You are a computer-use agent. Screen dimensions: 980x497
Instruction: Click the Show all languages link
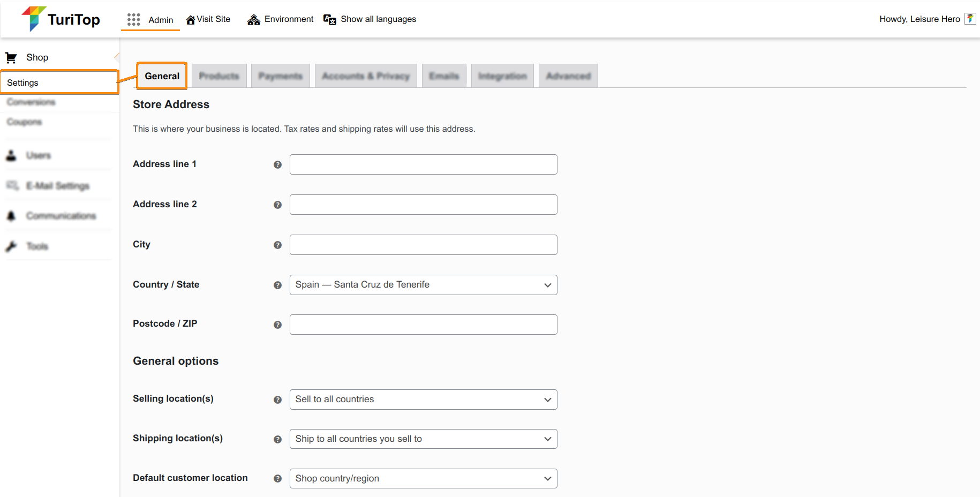click(378, 19)
